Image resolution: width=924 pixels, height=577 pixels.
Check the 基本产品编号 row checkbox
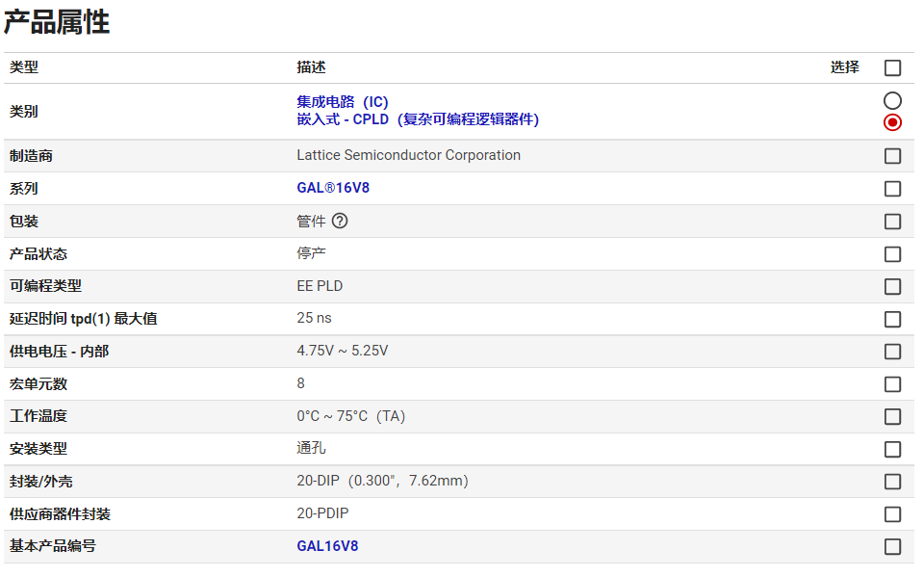tap(892, 546)
